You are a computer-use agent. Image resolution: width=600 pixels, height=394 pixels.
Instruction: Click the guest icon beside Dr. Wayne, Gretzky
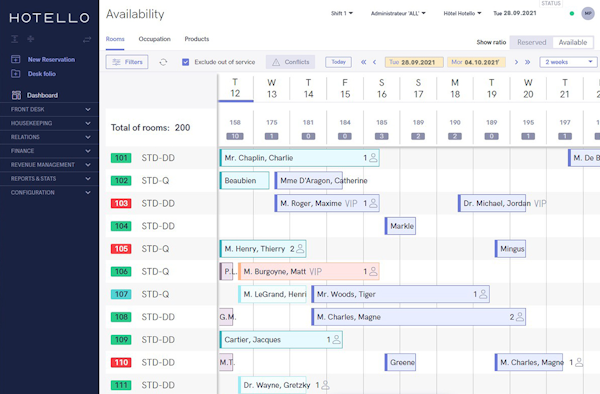325,385
